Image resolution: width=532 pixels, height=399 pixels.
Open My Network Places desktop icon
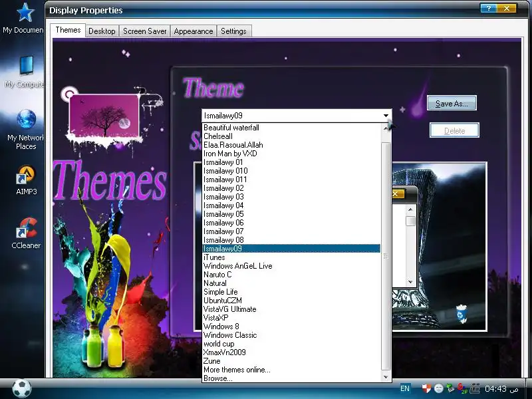(x=26, y=129)
